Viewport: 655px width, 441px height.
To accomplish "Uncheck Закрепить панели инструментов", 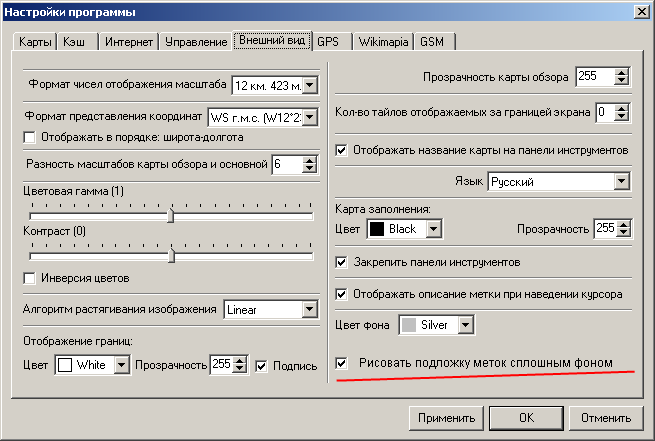I will coord(342,262).
